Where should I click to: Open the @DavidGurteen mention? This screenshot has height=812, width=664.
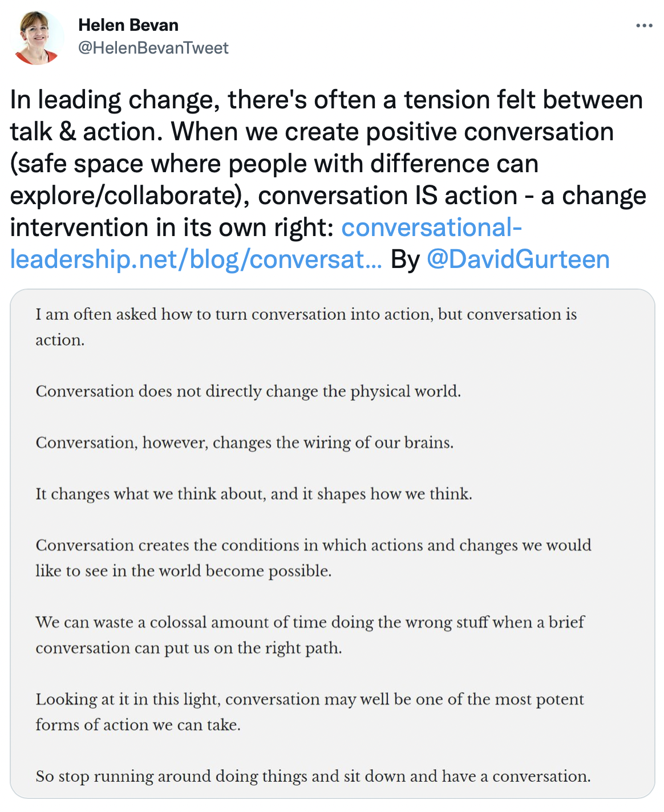(518, 259)
